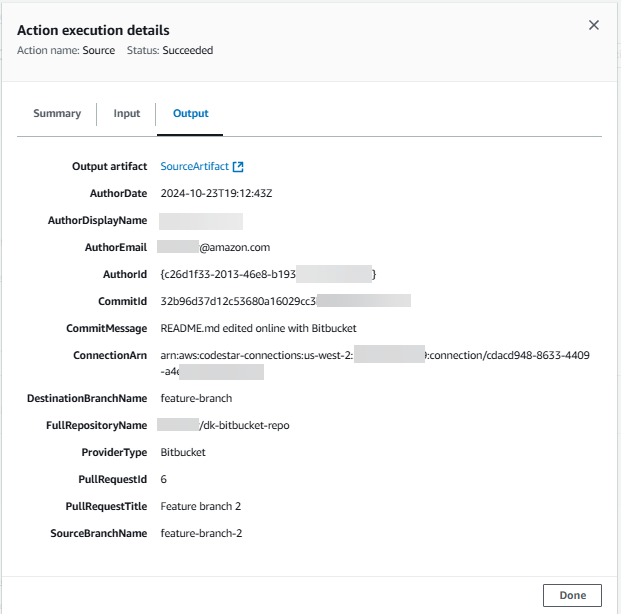Screen dimensions: 621x614
Task: Open the external link icon beside SourceArtifact
Action: tap(238, 167)
